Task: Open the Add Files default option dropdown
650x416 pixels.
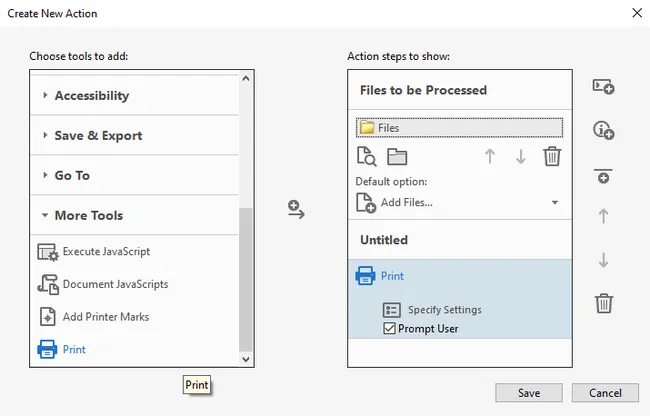Action: tap(555, 203)
